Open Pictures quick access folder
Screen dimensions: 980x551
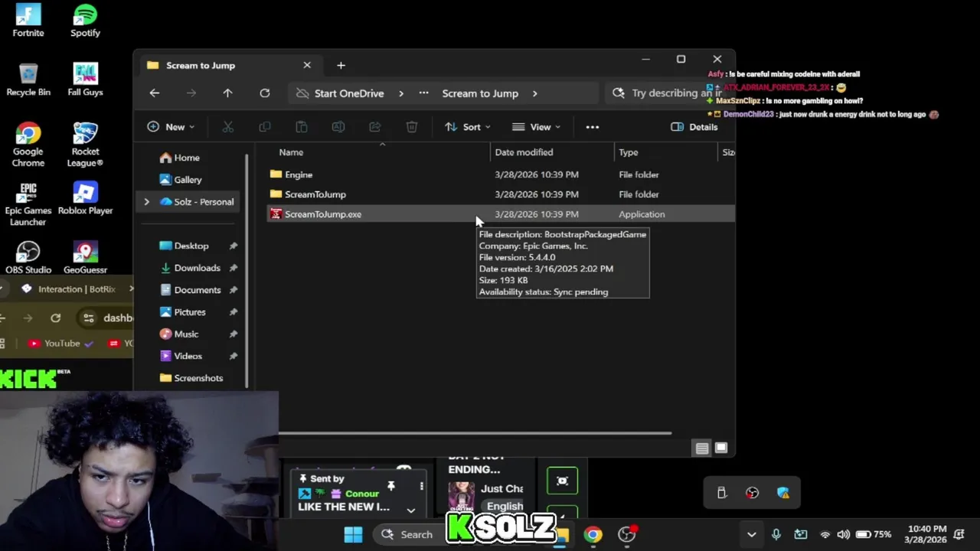click(190, 312)
